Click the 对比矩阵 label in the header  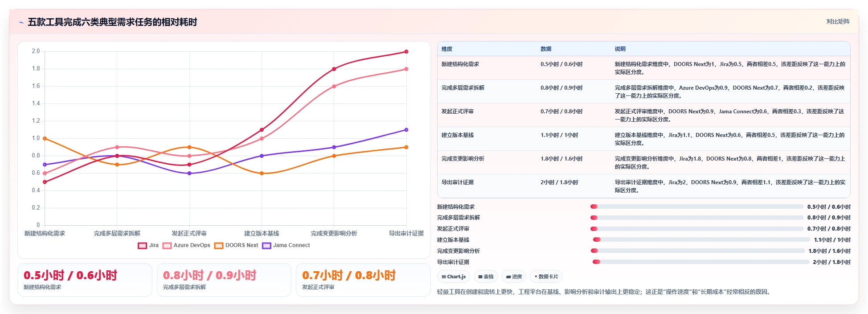(838, 21)
